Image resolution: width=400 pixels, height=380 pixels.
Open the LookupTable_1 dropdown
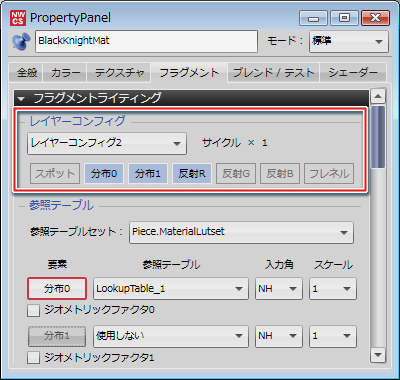point(171,288)
